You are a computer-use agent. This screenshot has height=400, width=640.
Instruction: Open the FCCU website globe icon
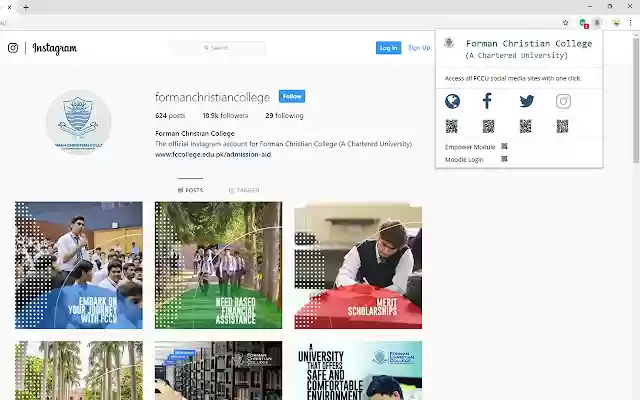[x=452, y=101]
